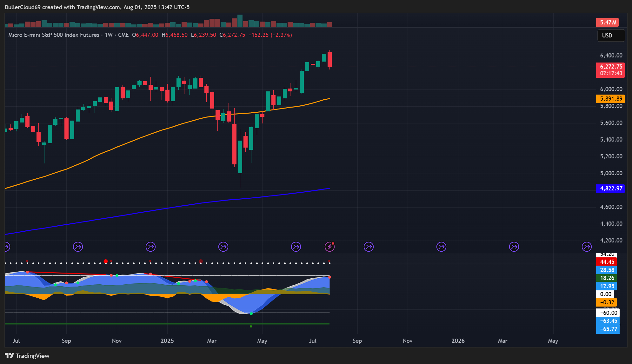Click the latest red weekly candle

click(x=330, y=59)
